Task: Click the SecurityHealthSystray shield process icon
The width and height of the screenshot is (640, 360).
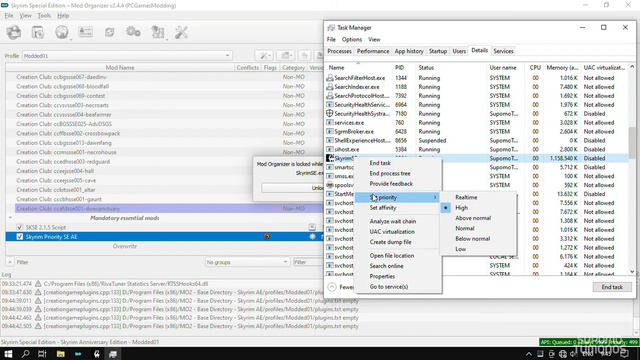Action: [329, 113]
